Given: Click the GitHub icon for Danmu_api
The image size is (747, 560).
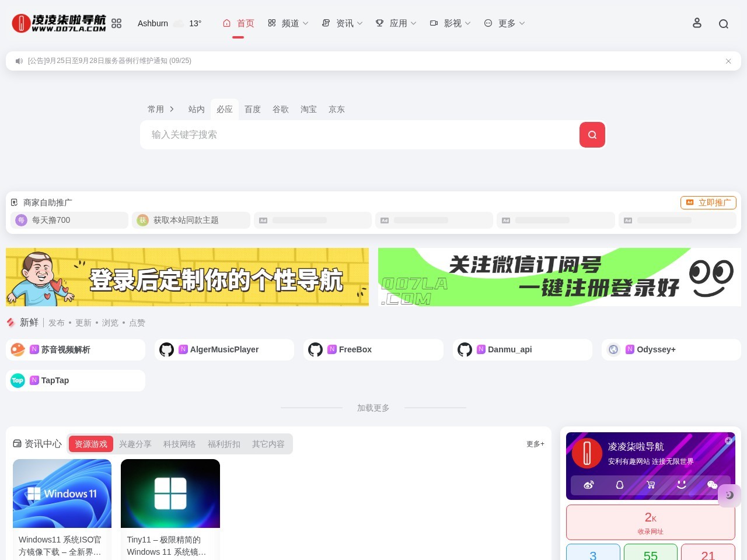Looking at the screenshot, I should (x=465, y=349).
